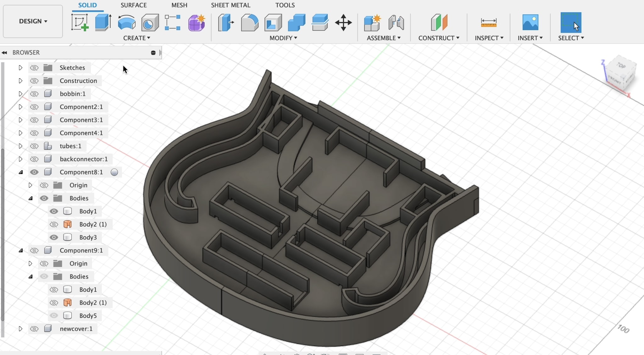Click the tubes:1 component icon

tap(48, 146)
